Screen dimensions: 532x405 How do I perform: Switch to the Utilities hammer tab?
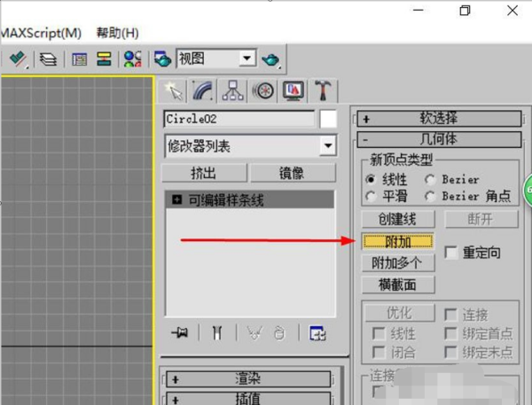(x=323, y=91)
